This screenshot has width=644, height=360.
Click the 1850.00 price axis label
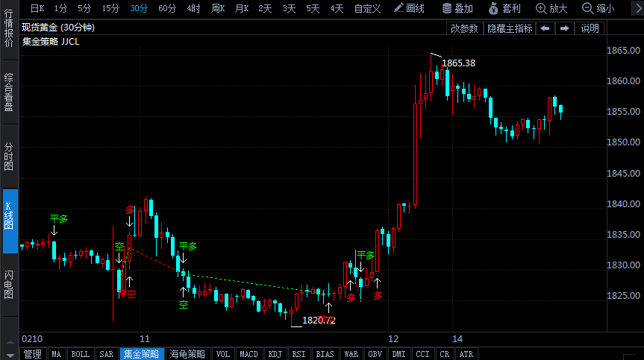coord(623,142)
